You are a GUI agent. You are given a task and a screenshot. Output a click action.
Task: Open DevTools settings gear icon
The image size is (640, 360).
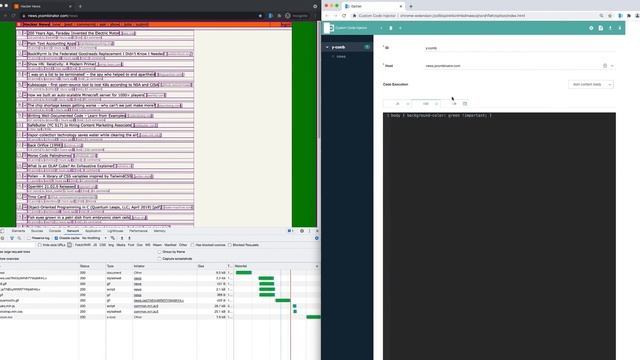click(x=302, y=231)
